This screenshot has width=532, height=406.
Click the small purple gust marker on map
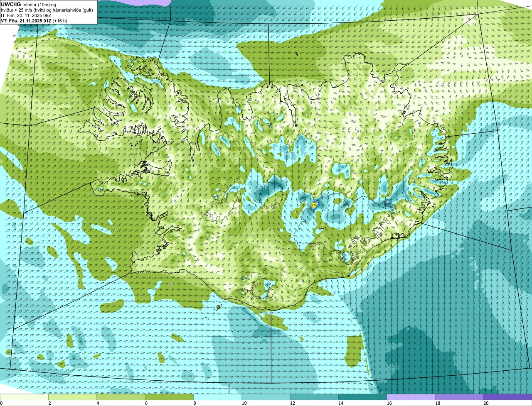click(388, 202)
